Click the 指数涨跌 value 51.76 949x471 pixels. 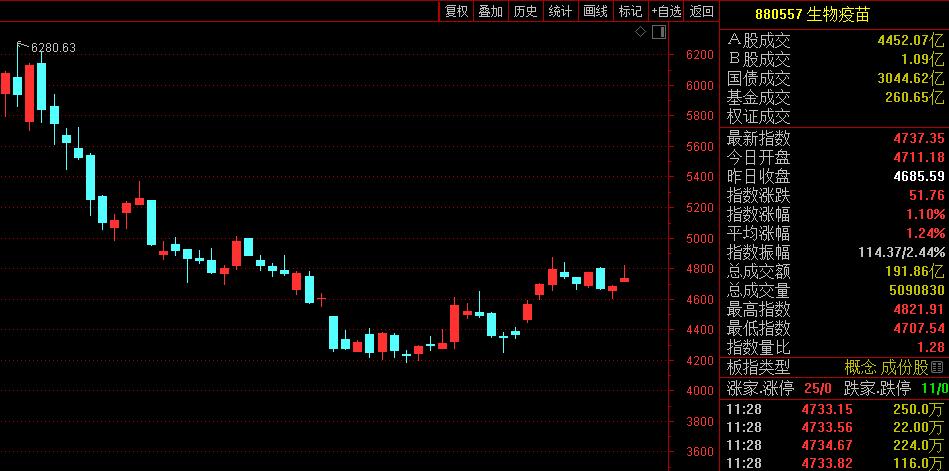coord(927,195)
